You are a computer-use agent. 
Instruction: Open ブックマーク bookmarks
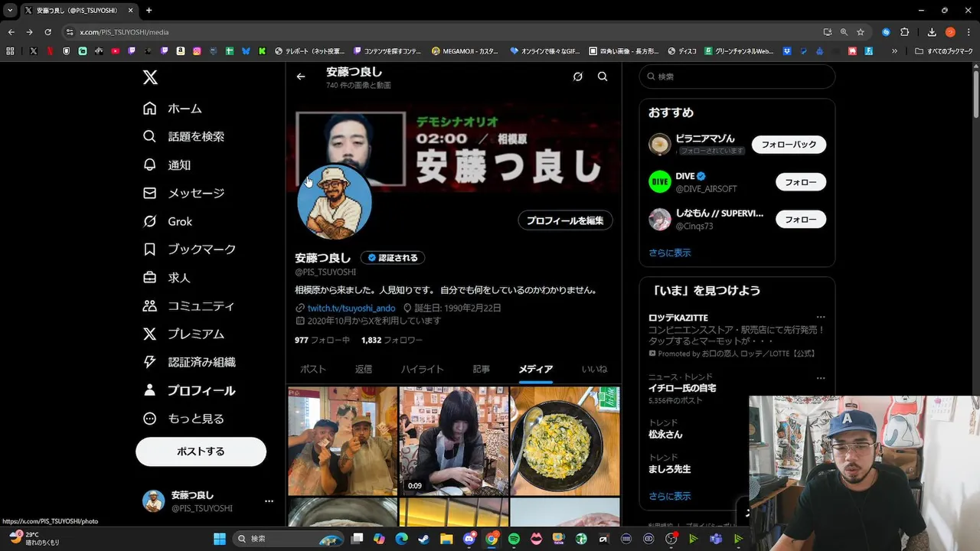[x=190, y=249]
